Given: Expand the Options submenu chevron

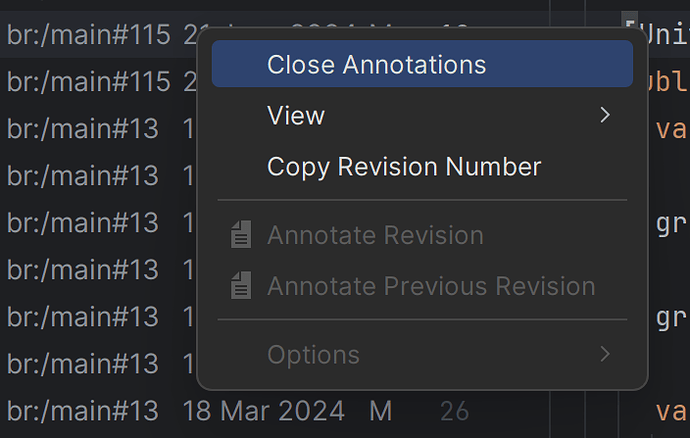Looking at the screenshot, I should pyautogui.click(x=604, y=354).
